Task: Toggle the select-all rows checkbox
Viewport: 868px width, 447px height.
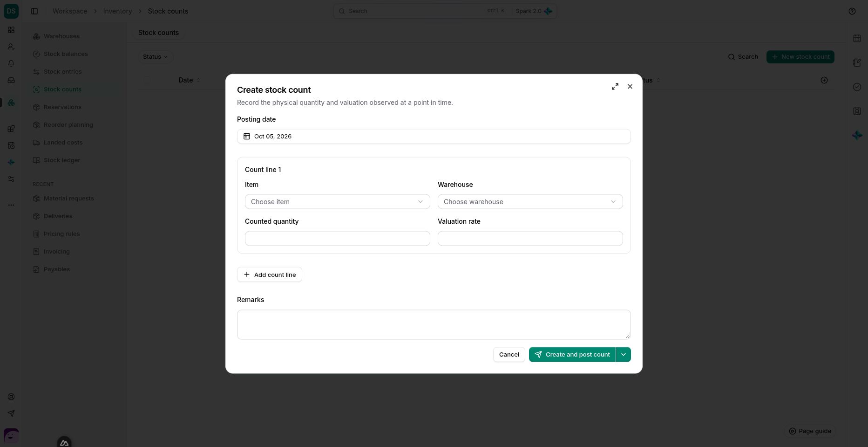Action: pos(147,80)
